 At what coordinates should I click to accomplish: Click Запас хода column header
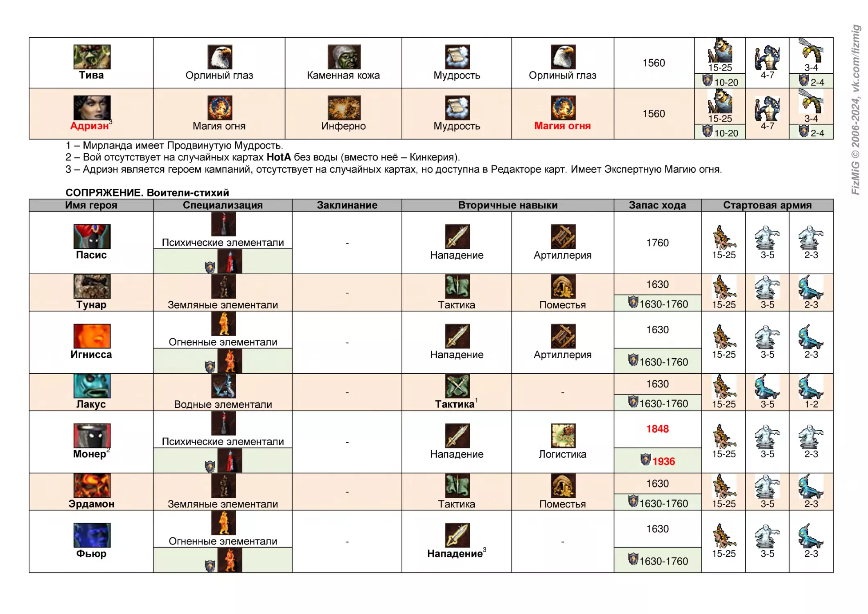click(x=657, y=205)
